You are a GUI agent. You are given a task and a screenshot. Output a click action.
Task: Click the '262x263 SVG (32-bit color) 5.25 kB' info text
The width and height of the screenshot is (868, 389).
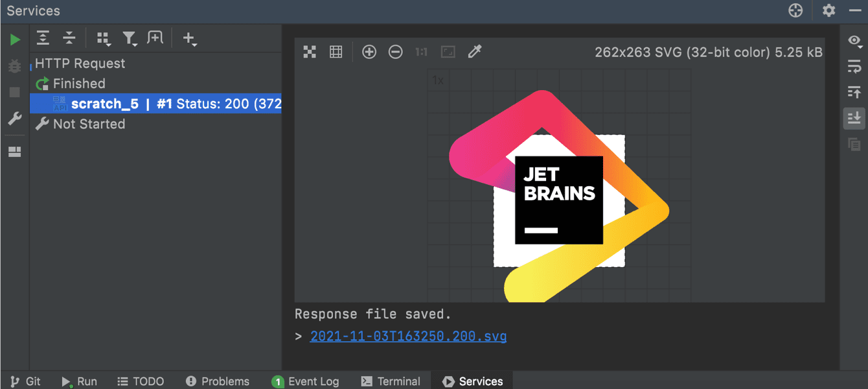(x=709, y=53)
